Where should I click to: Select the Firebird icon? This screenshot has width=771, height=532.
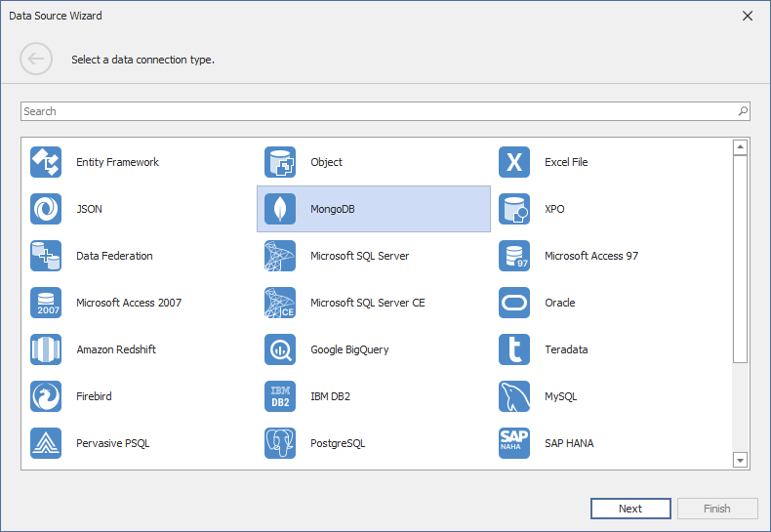[46, 396]
